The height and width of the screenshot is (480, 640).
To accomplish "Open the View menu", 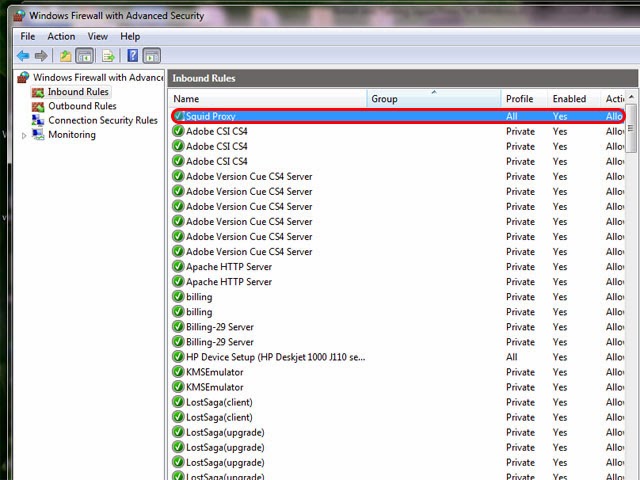I will coord(98,36).
